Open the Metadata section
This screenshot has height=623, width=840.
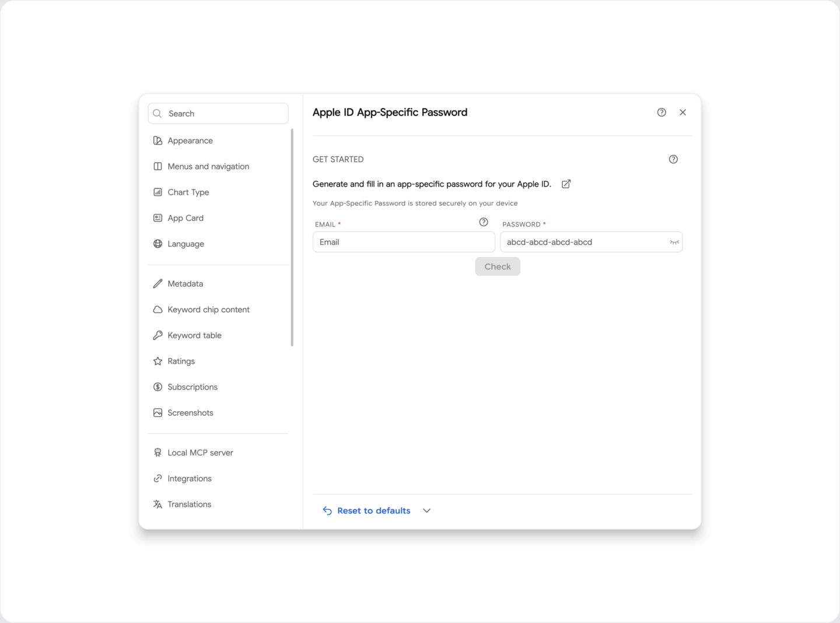[x=218, y=283]
